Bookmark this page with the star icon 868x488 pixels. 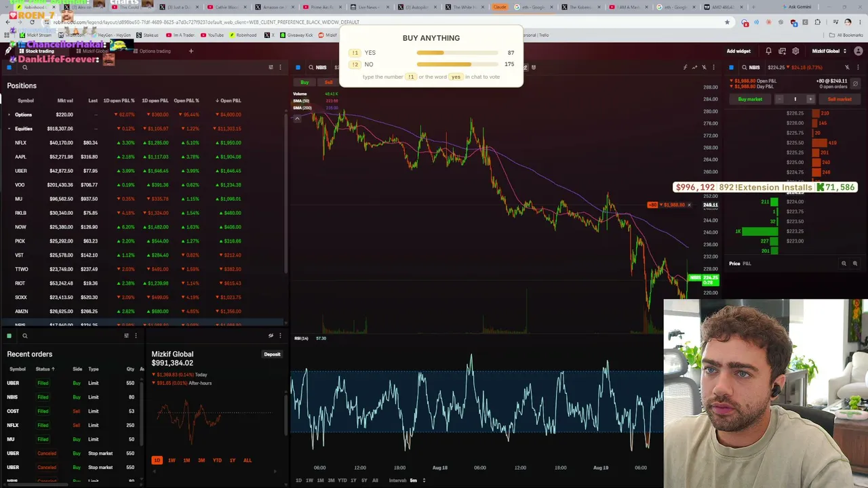(x=727, y=22)
